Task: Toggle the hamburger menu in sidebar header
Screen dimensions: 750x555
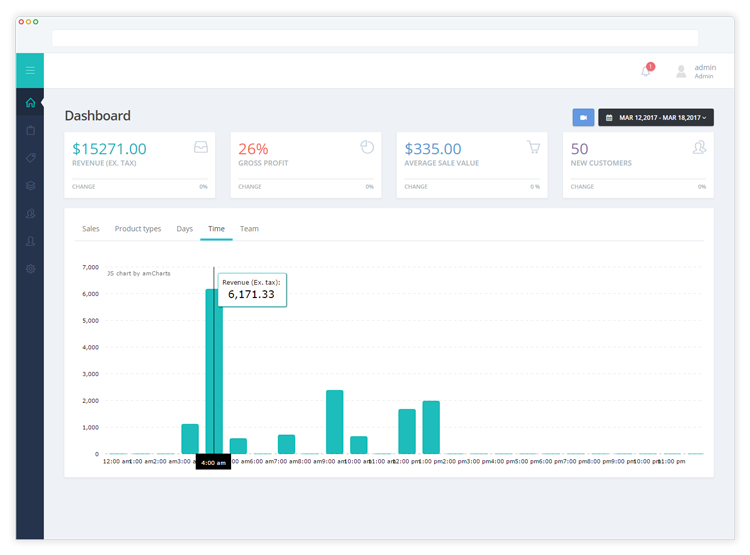Action: tap(30, 71)
